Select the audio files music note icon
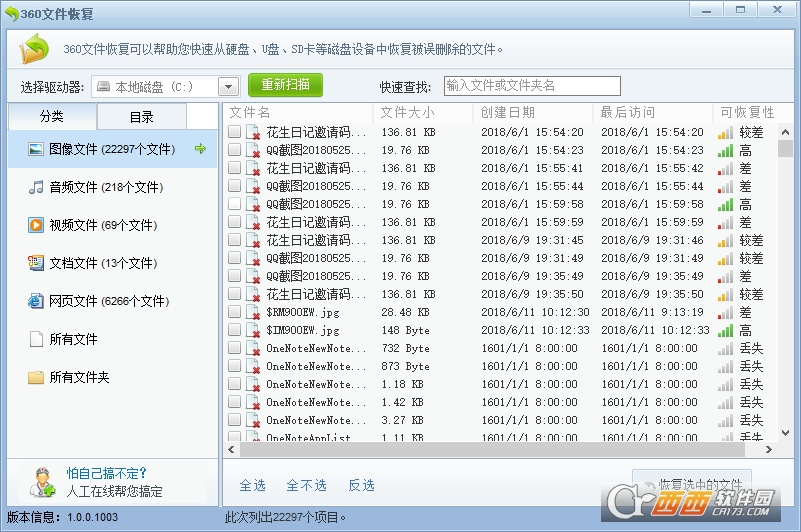This screenshot has width=801, height=532. [x=36, y=187]
